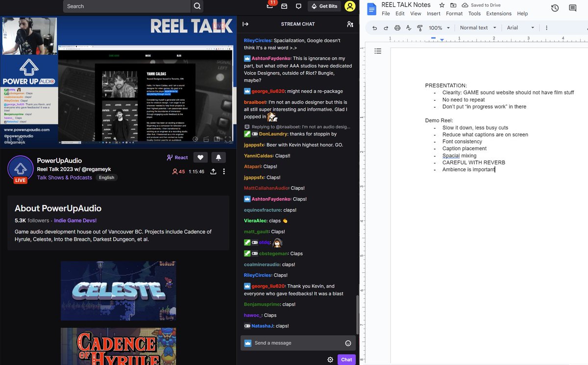Open the Docs View menu

[x=416, y=14]
